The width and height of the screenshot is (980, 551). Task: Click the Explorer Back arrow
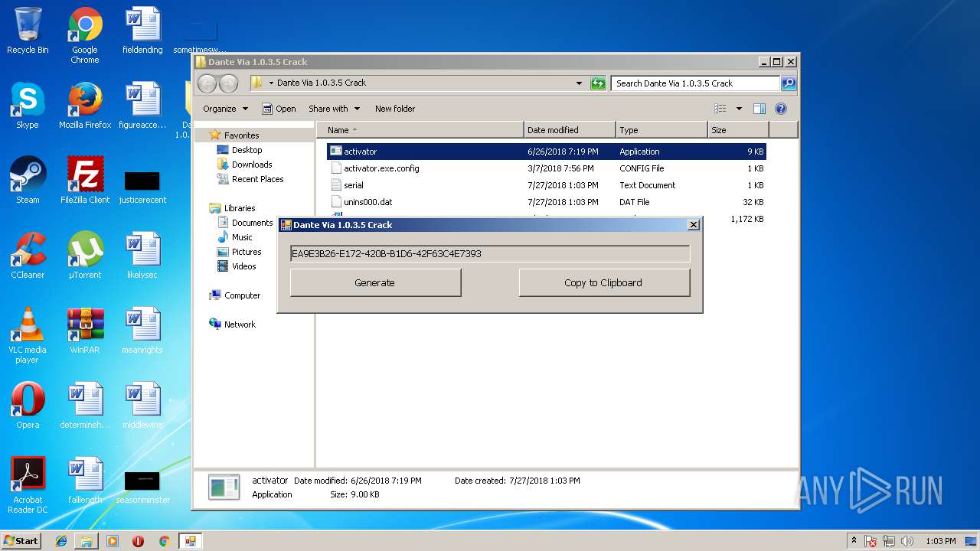pyautogui.click(x=207, y=83)
